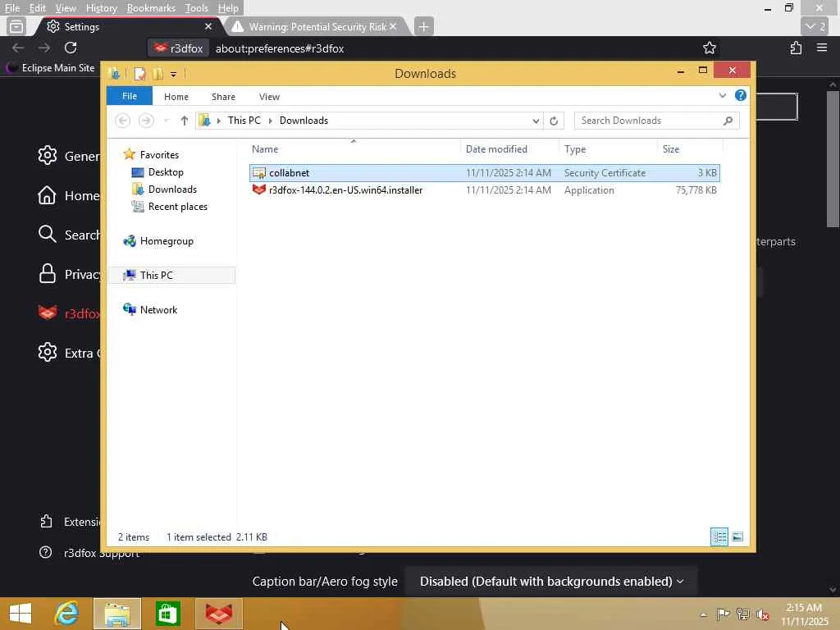This screenshot has width=840, height=630.
Task: Open the View ribbon tab
Action: pyautogui.click(x=269, y=97)
